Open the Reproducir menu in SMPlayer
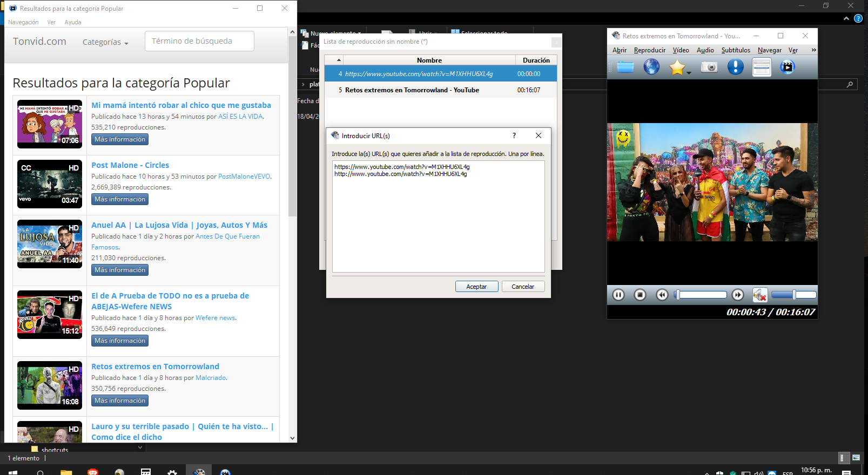 click(650, 50)
